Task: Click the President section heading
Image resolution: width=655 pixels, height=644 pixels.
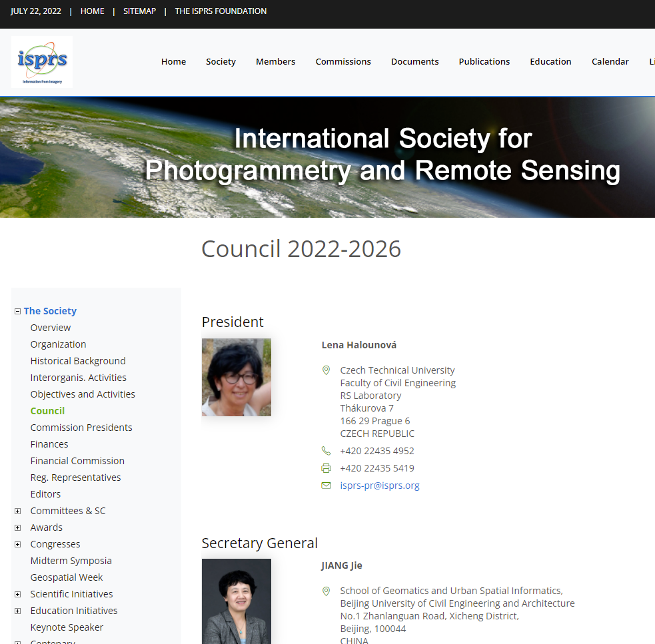Action: coord(233,322)
